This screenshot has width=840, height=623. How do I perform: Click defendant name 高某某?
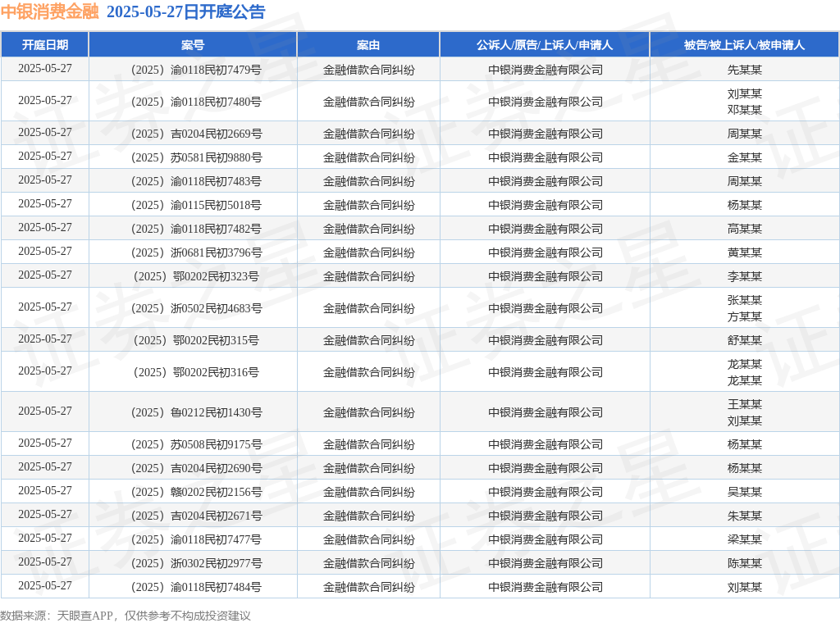coord(745,229)
